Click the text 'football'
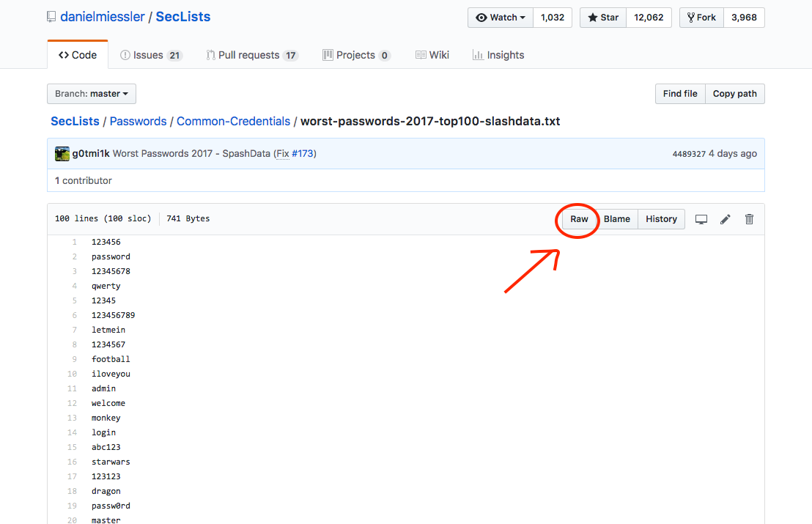The image size is (812, 524). point(111,359)
